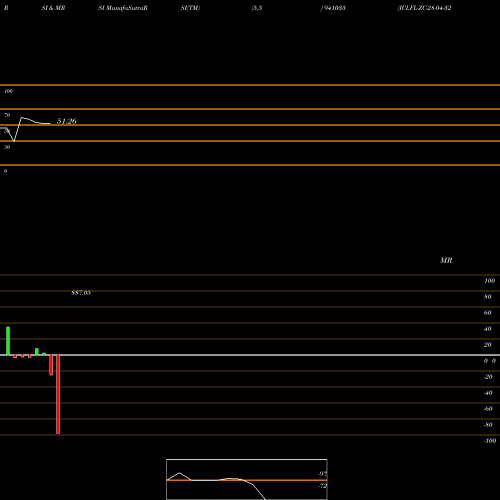Click the RSI line peak near 70

pos(22,118)
